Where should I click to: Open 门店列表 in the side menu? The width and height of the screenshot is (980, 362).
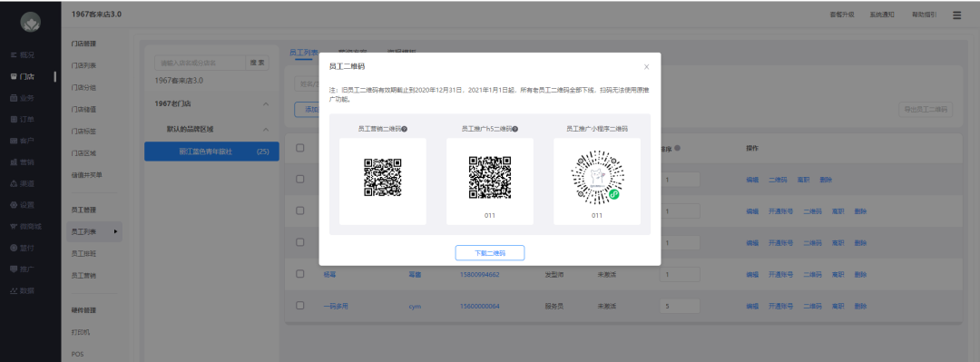tap(83, 65)
